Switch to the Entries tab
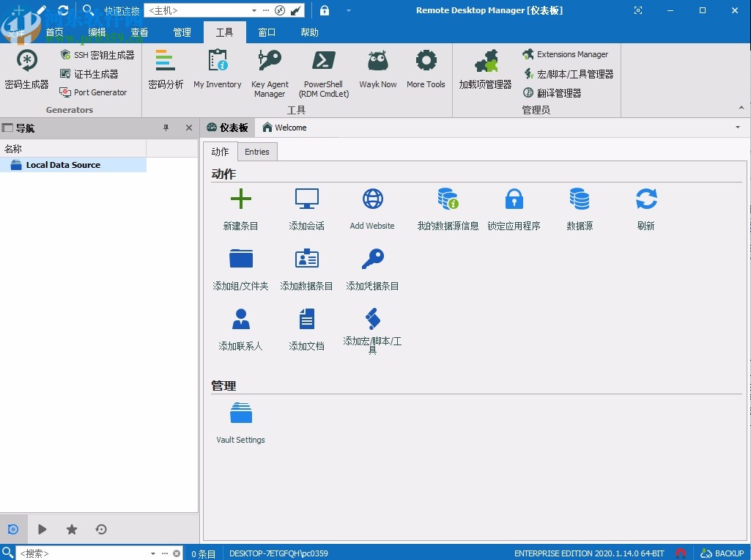 tap(257, 152)
